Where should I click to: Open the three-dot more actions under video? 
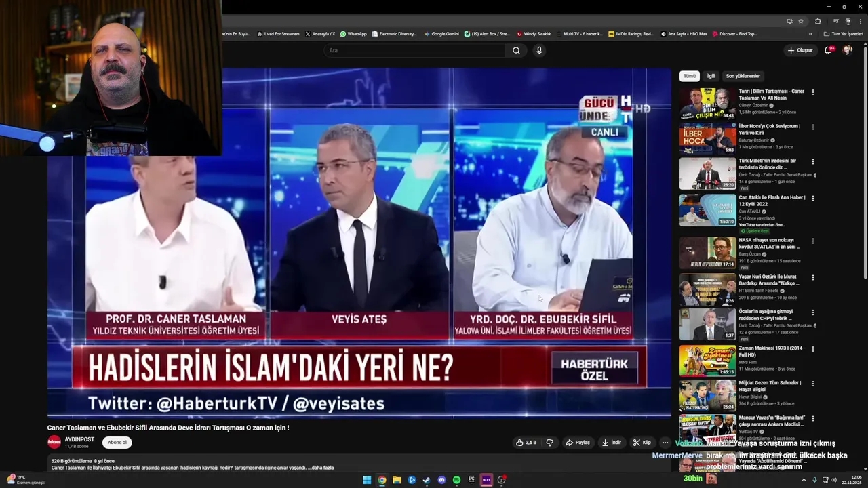[665, 443]
